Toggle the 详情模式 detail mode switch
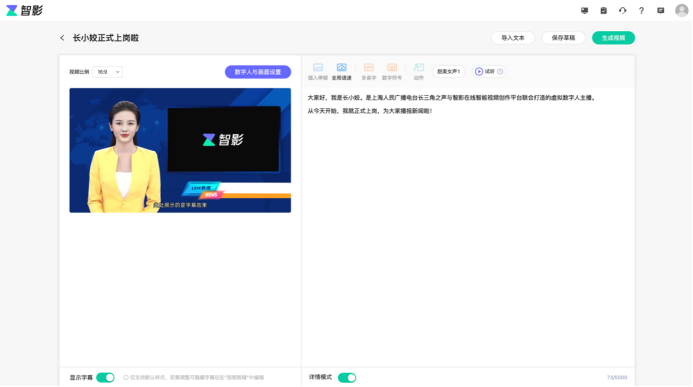693x387 pixels. tap(347, 378)
